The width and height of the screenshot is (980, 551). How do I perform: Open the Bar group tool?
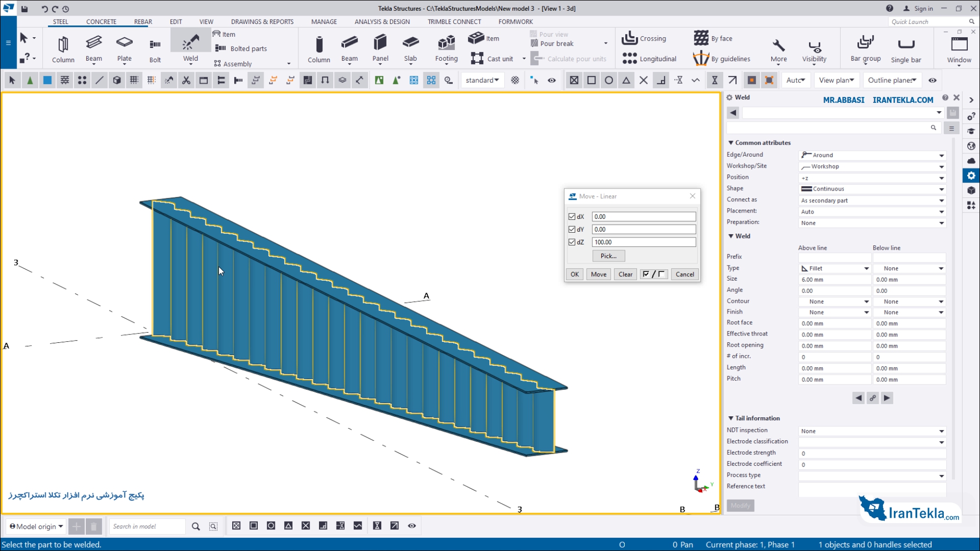click(x=865, y=49)
